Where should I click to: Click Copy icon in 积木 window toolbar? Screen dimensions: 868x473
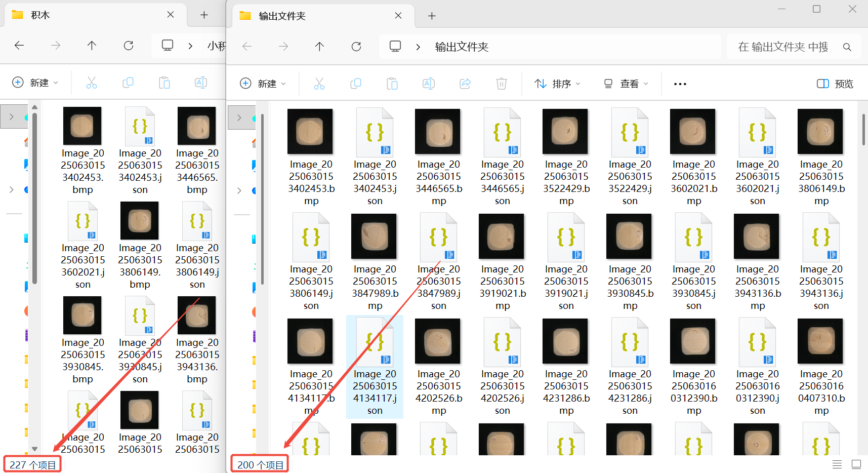click(x=128, y=83)
